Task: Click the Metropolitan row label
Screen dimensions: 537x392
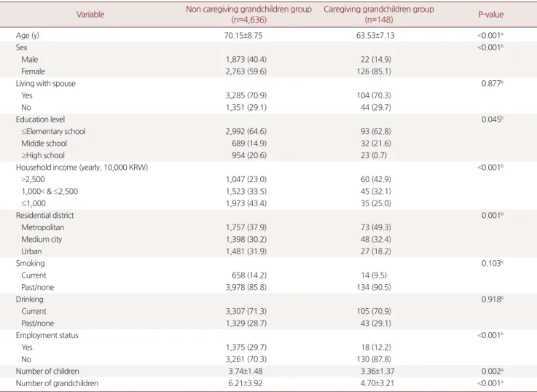Action: 43,227
